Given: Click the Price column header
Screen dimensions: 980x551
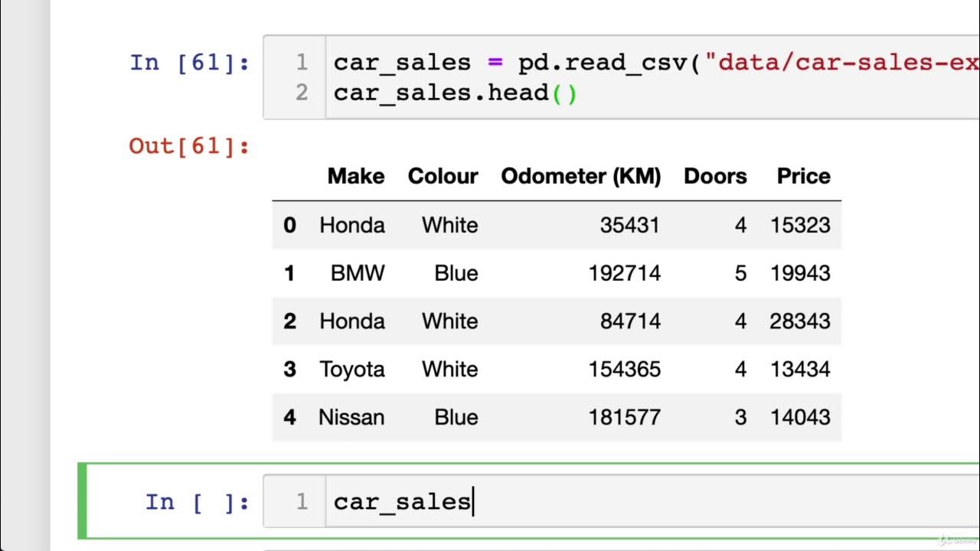Looking at the screenshot, I should pyautogui.click(x=803, y=176).
